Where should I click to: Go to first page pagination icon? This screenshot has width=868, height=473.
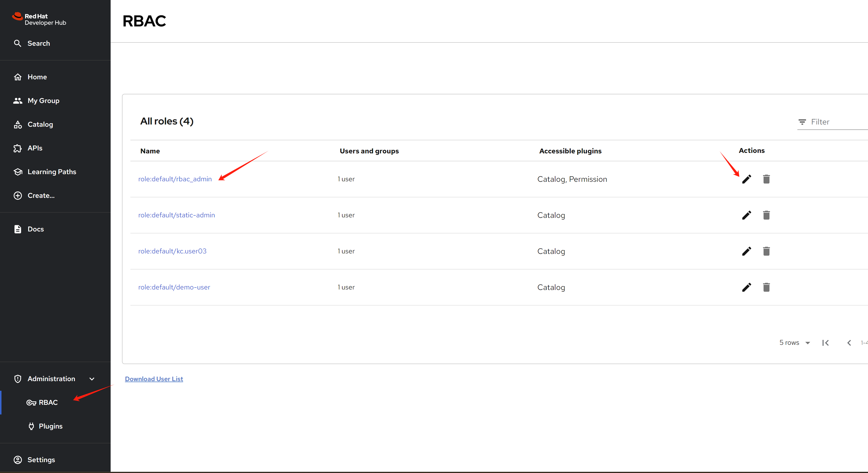point(825,343)
